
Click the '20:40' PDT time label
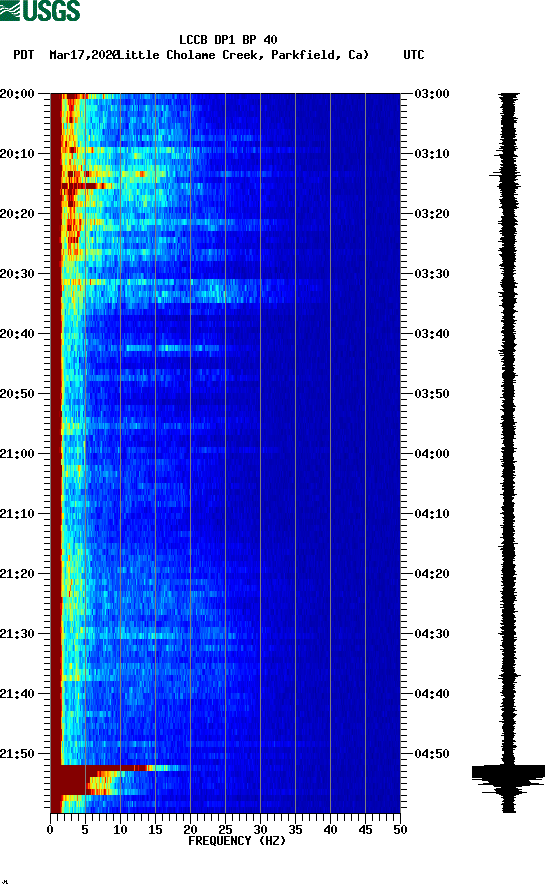tap(17, 334)
